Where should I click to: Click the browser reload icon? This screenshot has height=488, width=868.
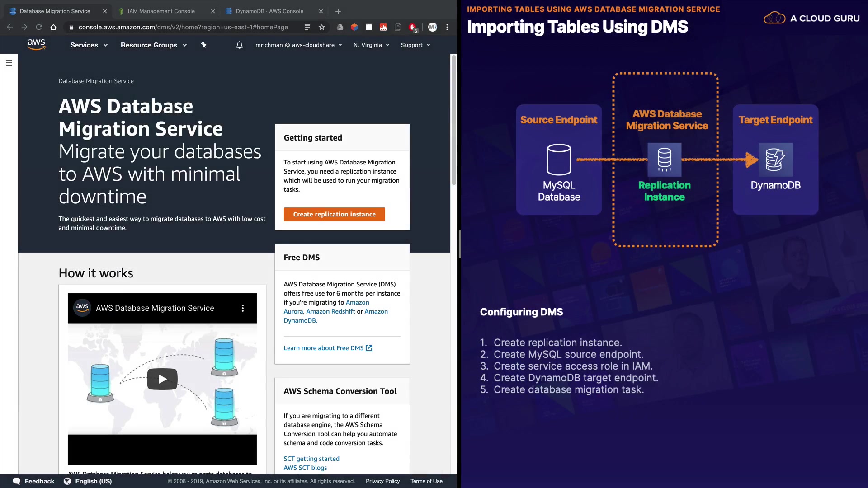[x=39, y=27]
